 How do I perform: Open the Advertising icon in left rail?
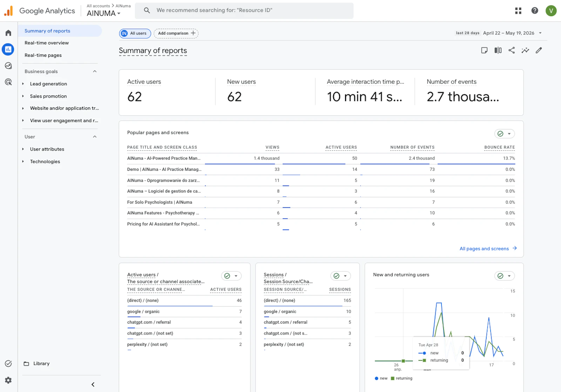pos(8,82)
